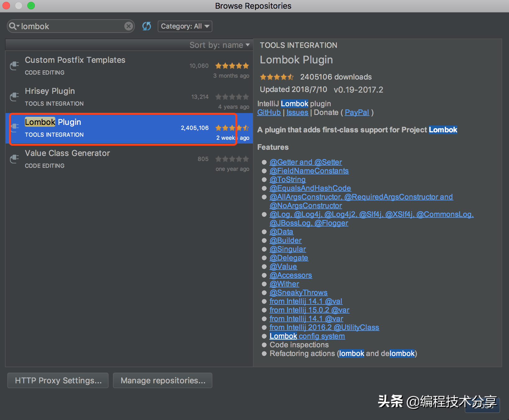
Task: Focus the plugin search field
Action: [71, 26]
